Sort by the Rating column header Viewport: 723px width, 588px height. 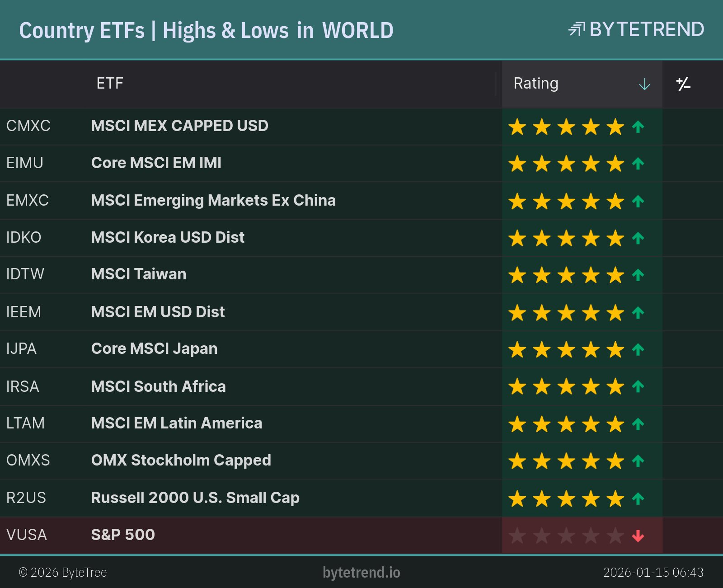tap(536, 84)
